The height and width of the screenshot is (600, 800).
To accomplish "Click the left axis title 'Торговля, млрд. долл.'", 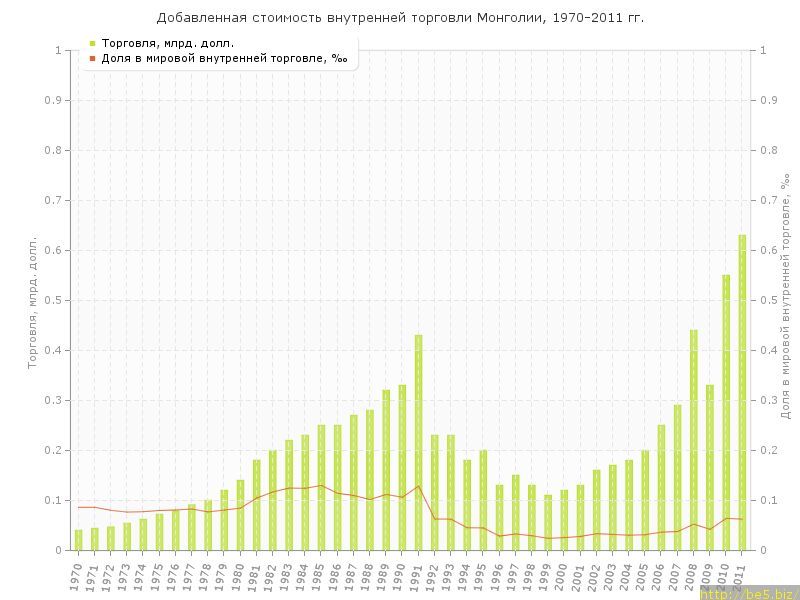I will pyautogui.click(x=32, y=302).
